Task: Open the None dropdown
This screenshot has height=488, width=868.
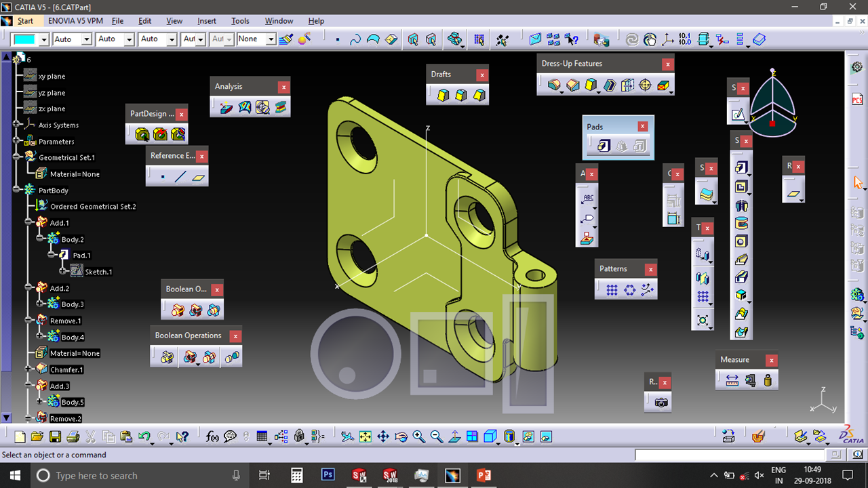Action: 271,39
